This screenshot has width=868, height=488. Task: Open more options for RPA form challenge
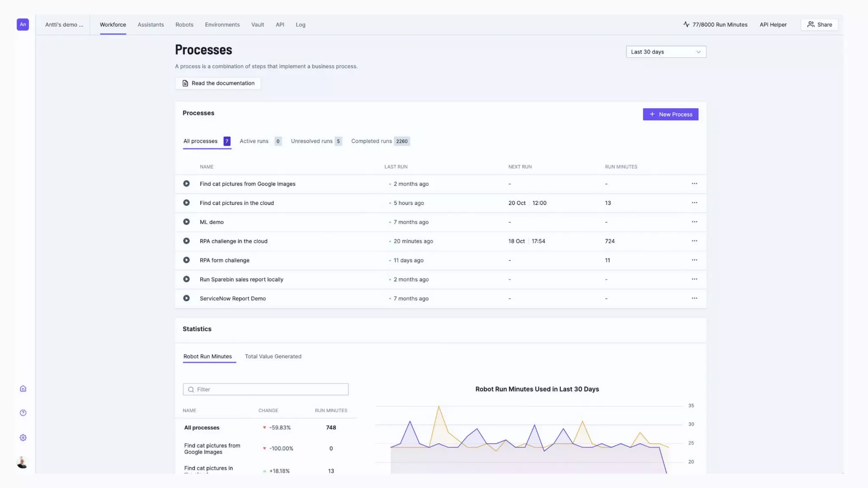[x=694, y=260]
